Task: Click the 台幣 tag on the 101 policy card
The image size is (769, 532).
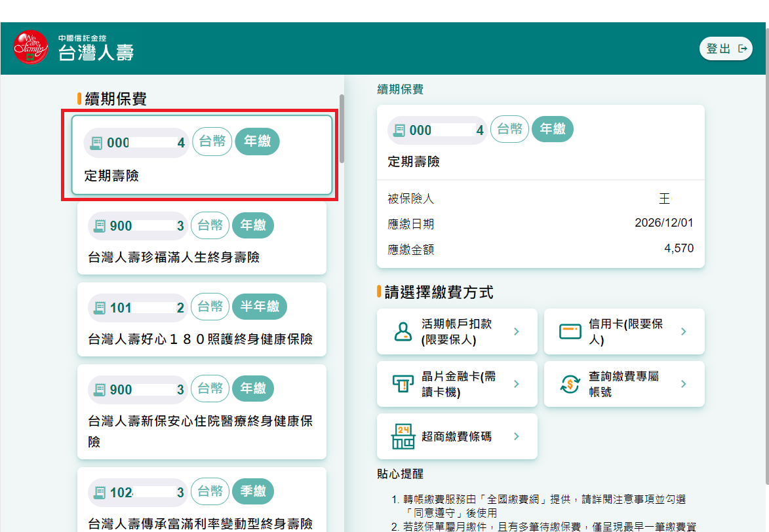Action: pos(210,307)
